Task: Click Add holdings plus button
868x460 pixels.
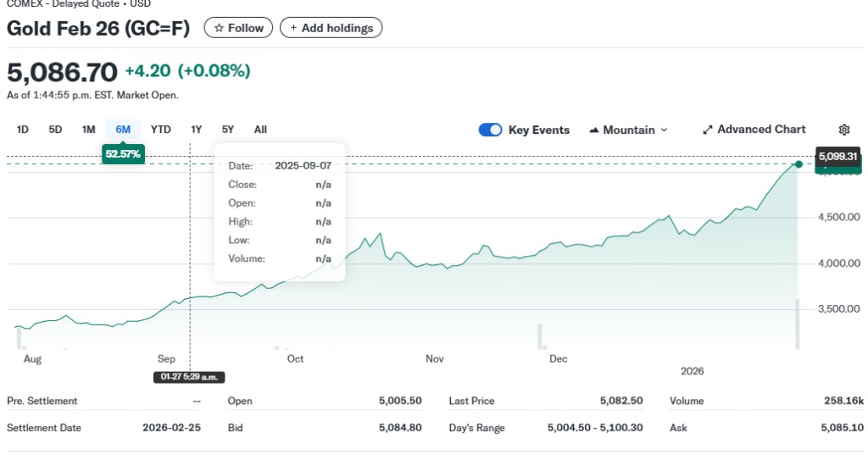Action: (331, 28)
